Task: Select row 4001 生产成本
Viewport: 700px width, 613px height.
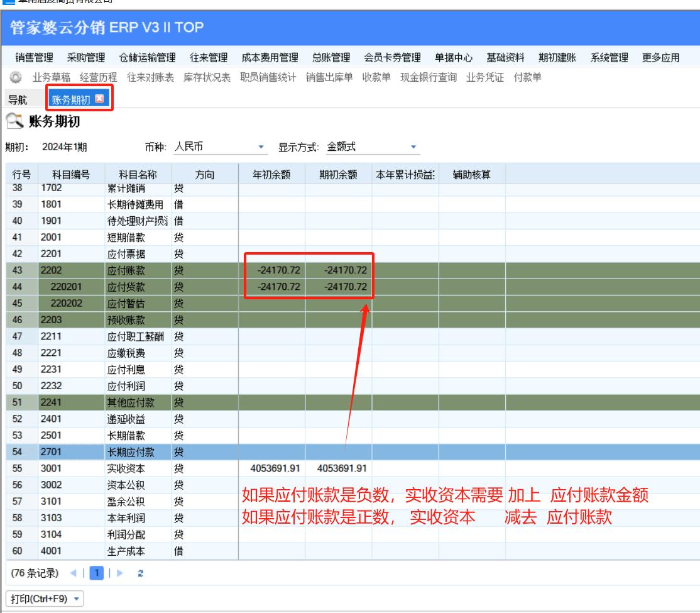Action: pyautogui.click(x=353, y=551)
